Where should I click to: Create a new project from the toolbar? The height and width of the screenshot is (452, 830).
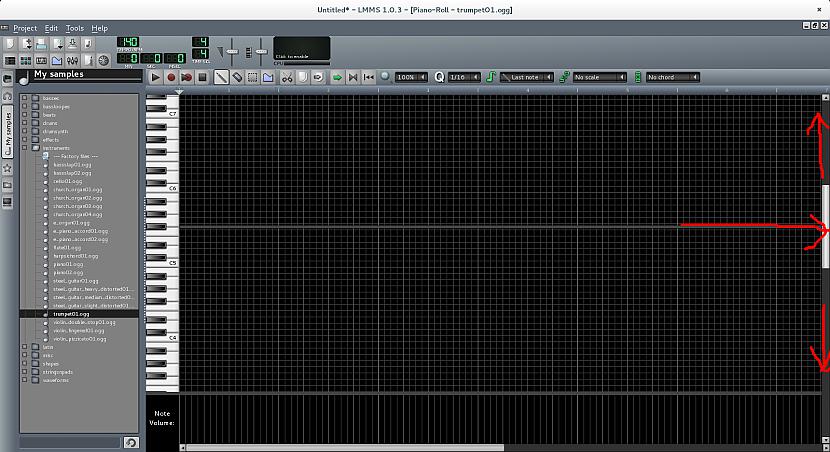[10, 44]
